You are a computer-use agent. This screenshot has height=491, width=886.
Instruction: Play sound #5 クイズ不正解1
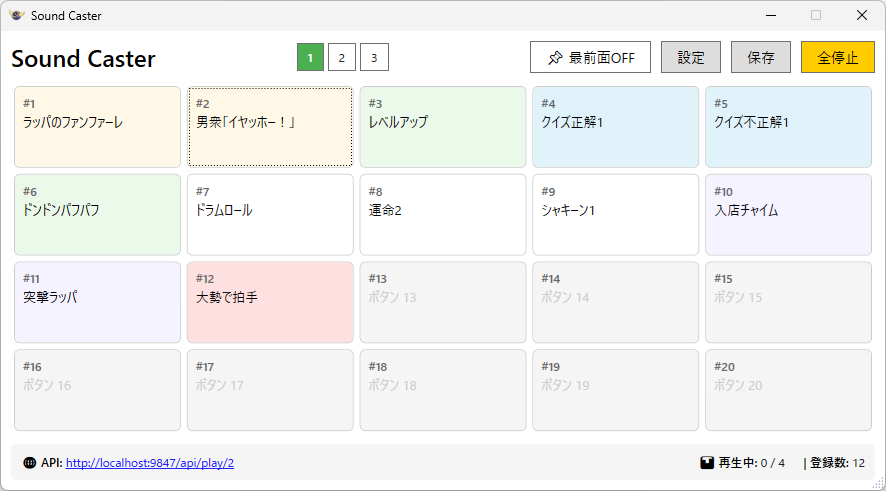tap(788, 127)
